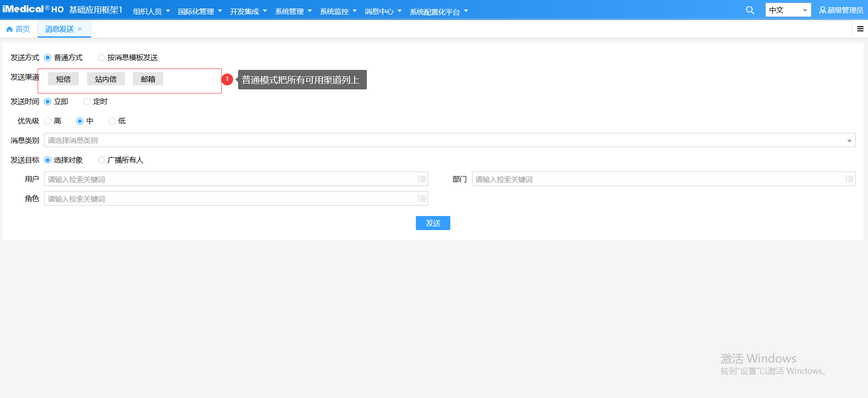Expand the 消息类别 dropdown
This screenshot has height=398, width=868.
pos(849,141)
